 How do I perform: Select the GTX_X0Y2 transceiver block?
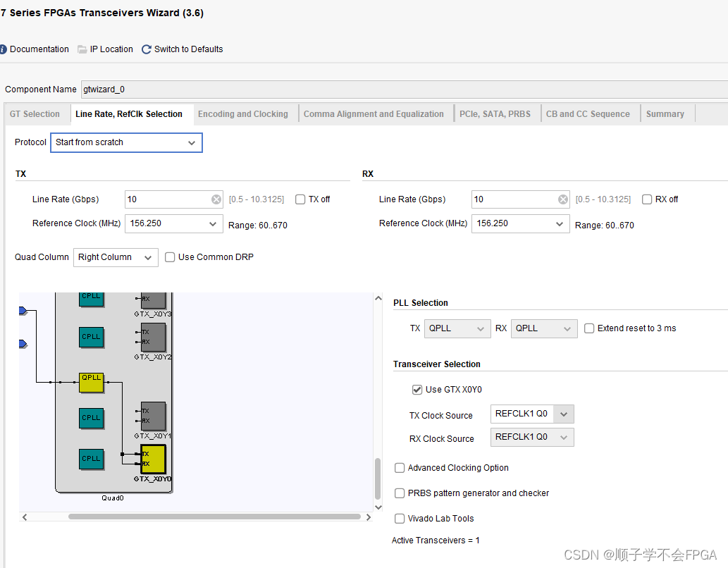coord(153,337)
